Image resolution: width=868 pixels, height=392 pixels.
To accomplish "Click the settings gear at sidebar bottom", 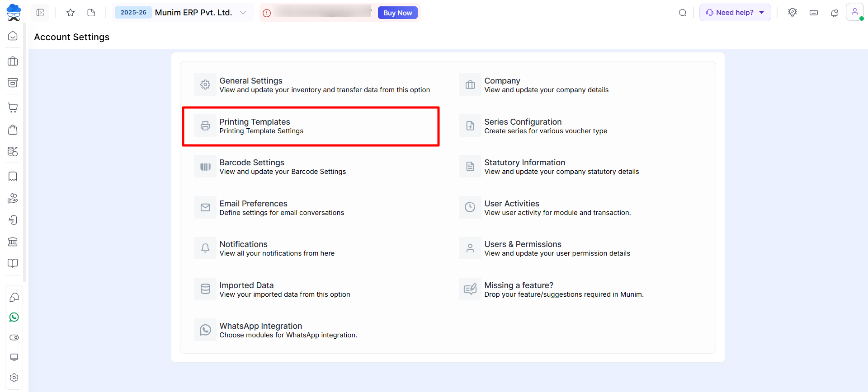I will [14, 378].
